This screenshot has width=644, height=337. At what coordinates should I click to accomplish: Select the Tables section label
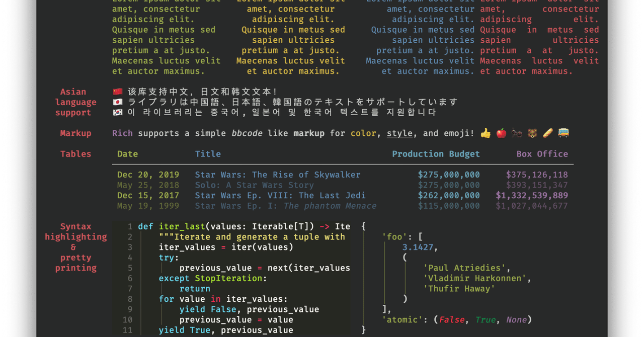pos(75,154)
